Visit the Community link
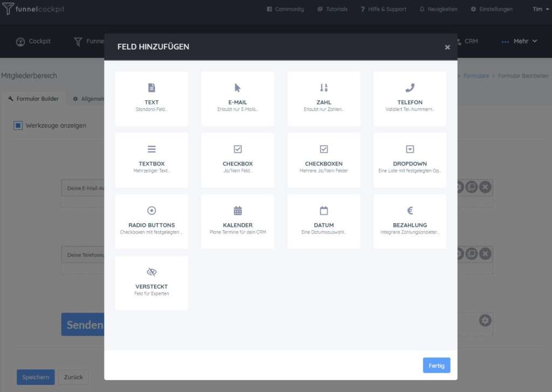 click(x=286, y=9)
